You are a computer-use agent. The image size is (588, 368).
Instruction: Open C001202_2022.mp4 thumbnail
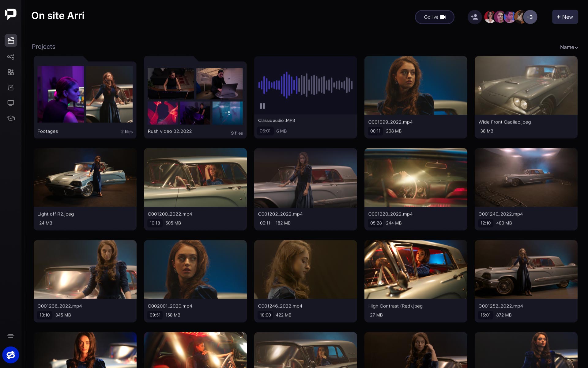(x=306, y=178)
